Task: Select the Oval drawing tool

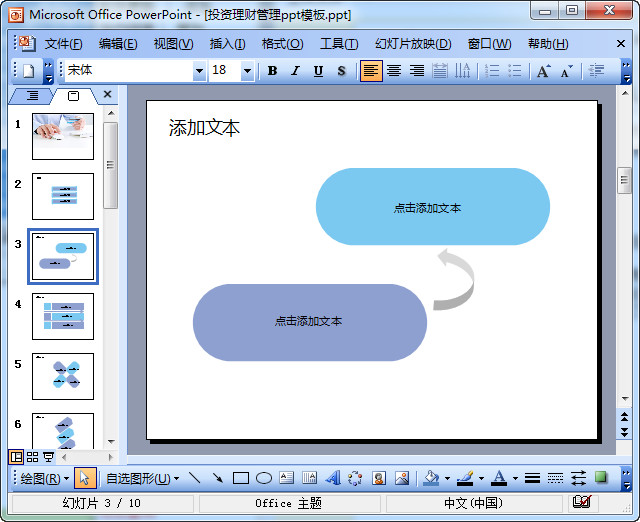Action: 264,478
